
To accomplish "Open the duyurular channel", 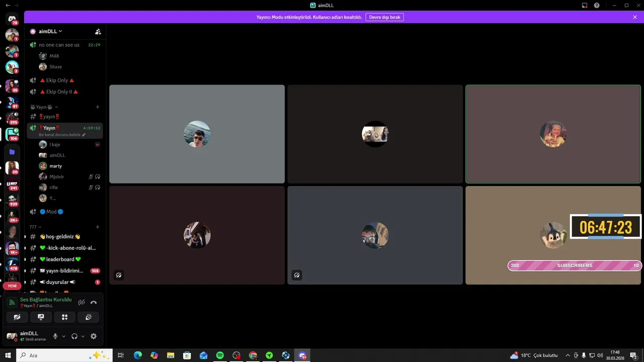I will [x=65, y=282].
